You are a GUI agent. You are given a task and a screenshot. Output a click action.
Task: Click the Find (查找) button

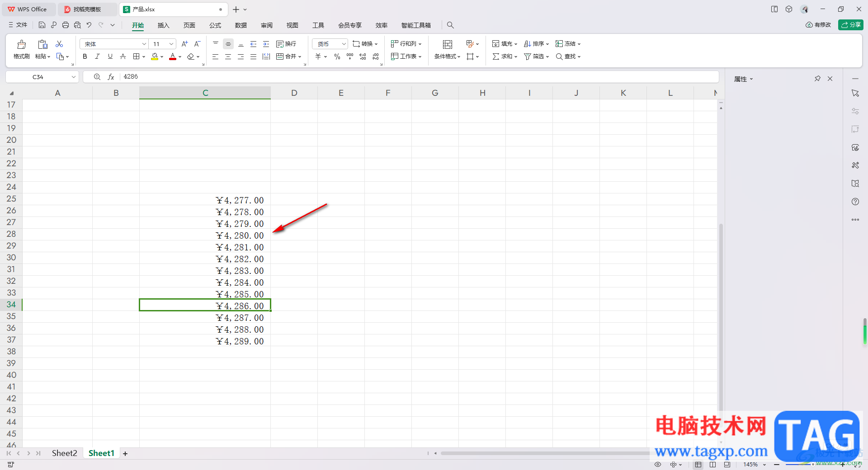pyautogui.click(x=568, y=56)
